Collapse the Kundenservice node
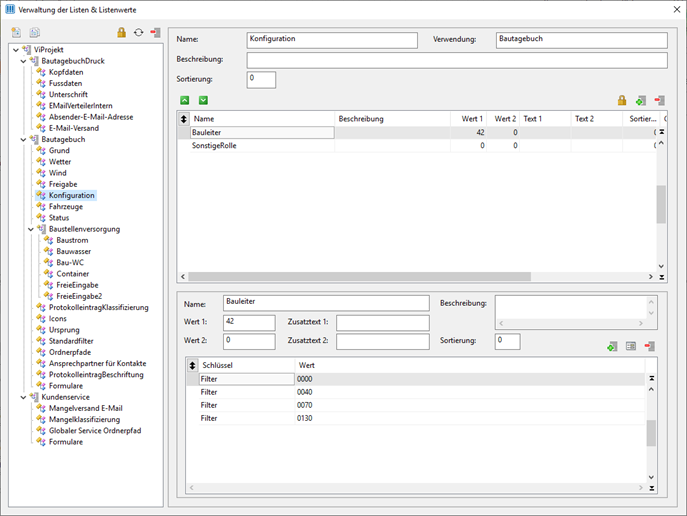The image size is (687, 516). pos(23,397)
